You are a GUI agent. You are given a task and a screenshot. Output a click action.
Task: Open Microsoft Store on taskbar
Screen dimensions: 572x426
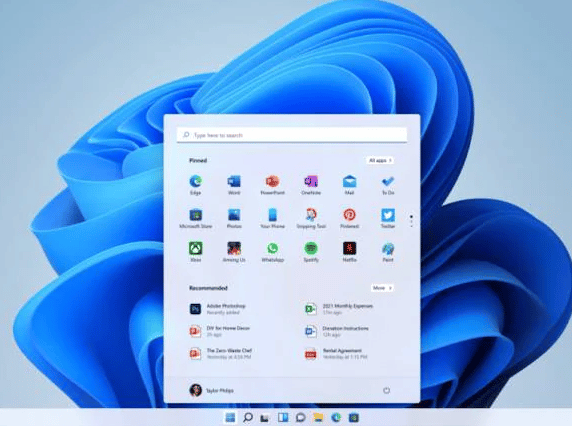353,417
